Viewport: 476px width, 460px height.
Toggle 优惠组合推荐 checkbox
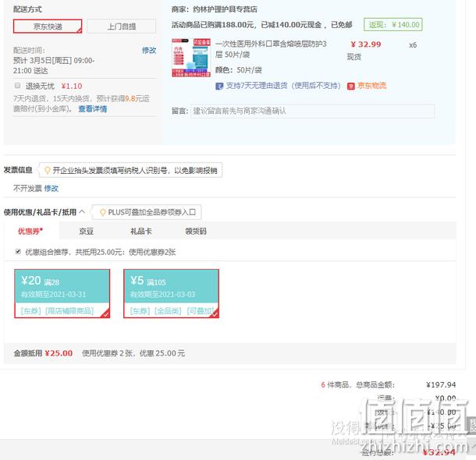tap(18, 251)
